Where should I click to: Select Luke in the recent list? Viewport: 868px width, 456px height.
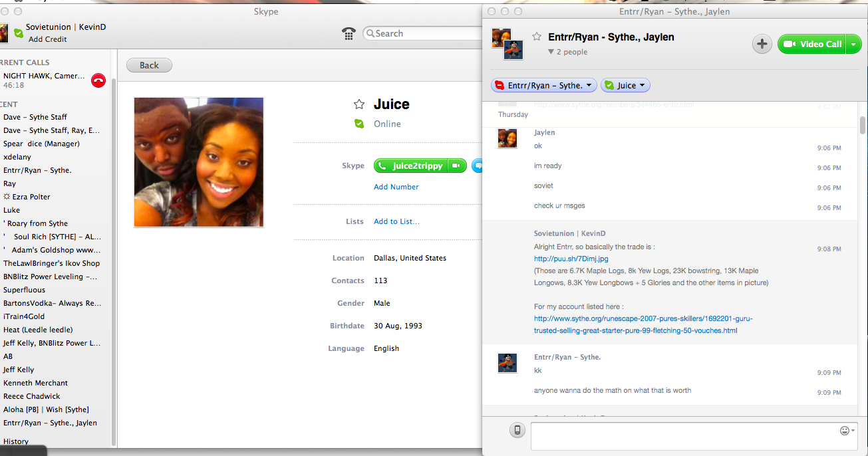point(12,210)
